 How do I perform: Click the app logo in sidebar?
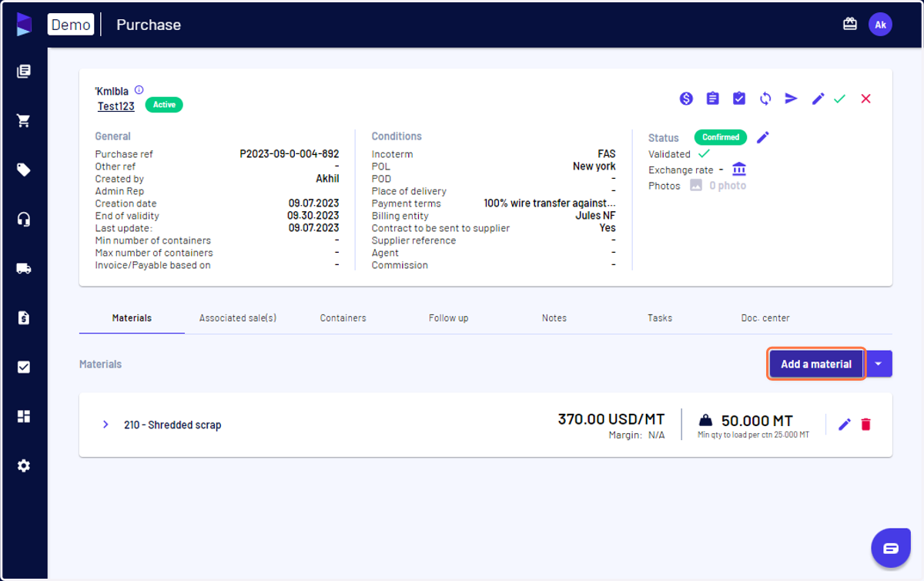(24, 24)
